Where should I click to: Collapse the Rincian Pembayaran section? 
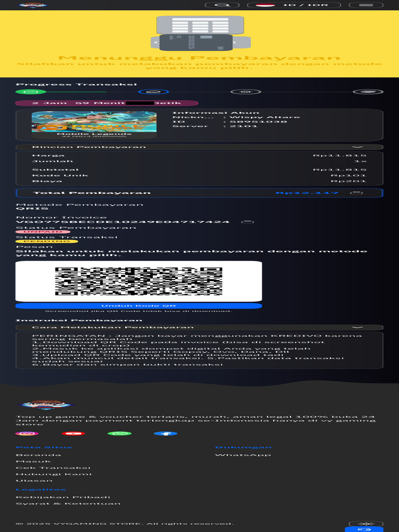coord(199,147)
